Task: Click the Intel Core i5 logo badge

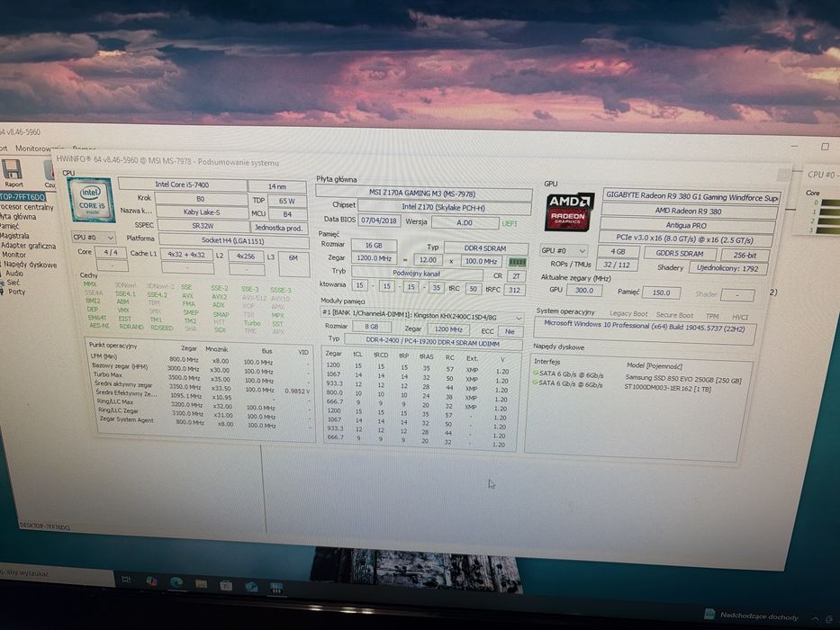Action: click(x=91, y=201)
